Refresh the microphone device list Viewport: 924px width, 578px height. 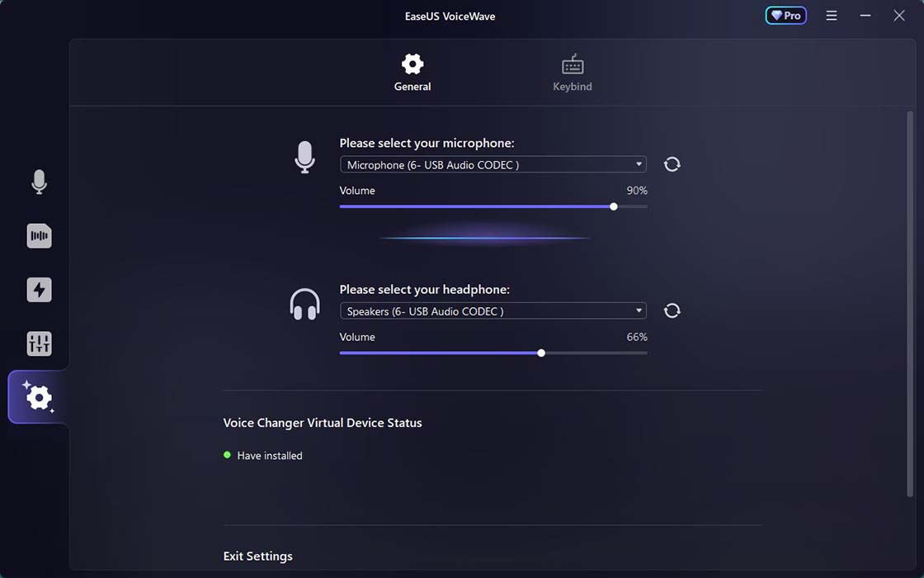click(672, 164)
